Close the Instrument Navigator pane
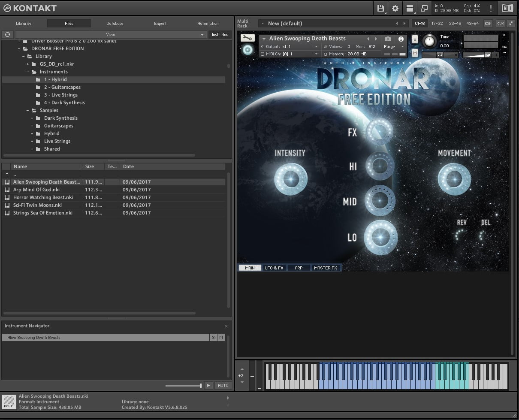 (226, 326)
